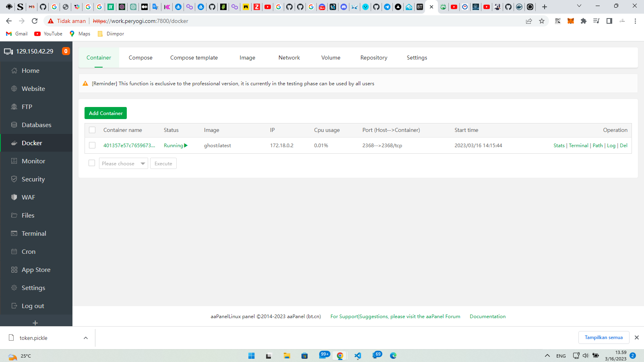The image size is (644, 362).
Task: Switch to the Compose template tab
Action: pos(194,58)
